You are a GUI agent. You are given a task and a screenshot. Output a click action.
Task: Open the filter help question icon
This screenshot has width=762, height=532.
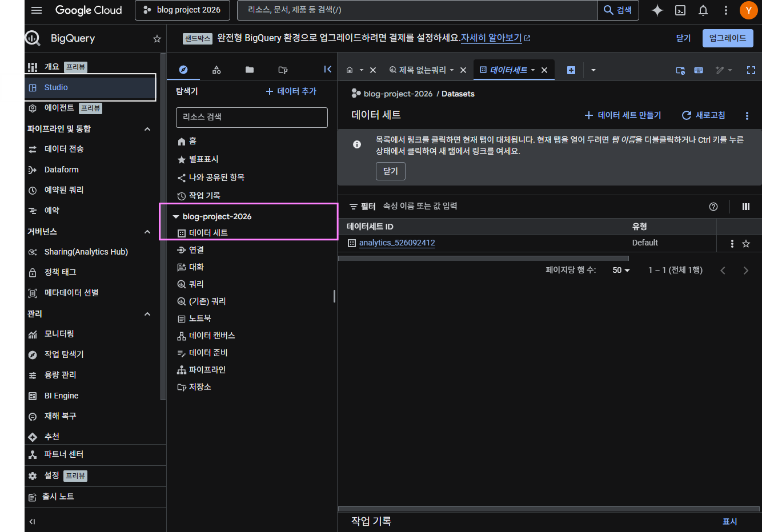[713, 207]
